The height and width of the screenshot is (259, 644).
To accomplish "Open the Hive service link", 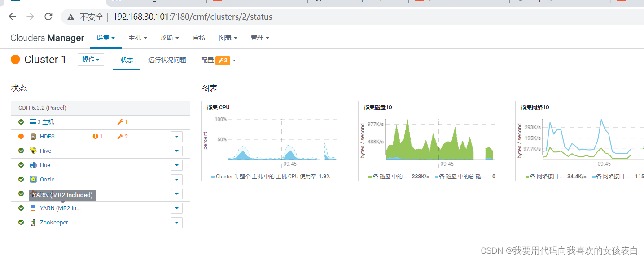I will (45, 151).
